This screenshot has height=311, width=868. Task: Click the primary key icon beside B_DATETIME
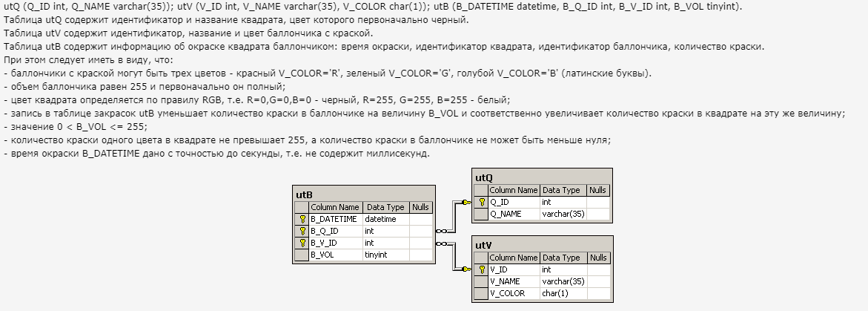click(303, 220)
